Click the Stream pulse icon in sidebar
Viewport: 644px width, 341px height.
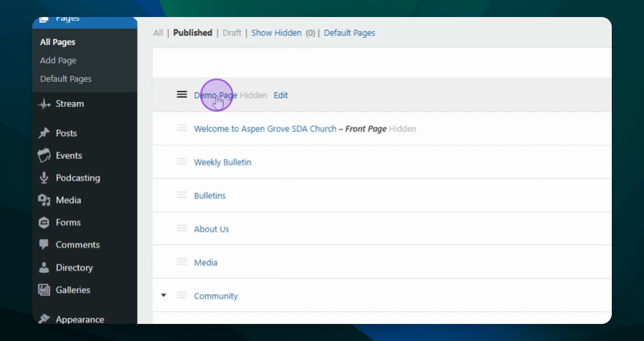(x=44, y=104)
